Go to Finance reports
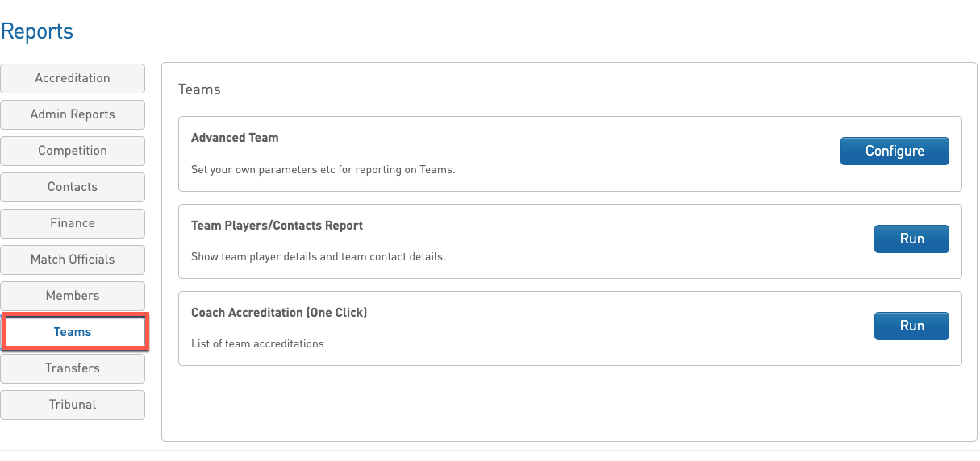The height and width of the screenshot is (461, 980). 73,223
